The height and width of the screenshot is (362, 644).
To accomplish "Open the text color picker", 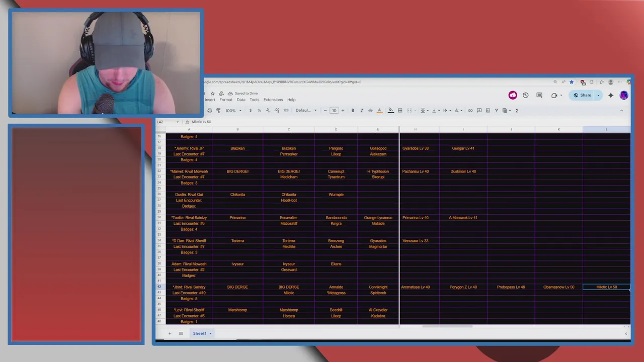I will [x=379, y=111].
